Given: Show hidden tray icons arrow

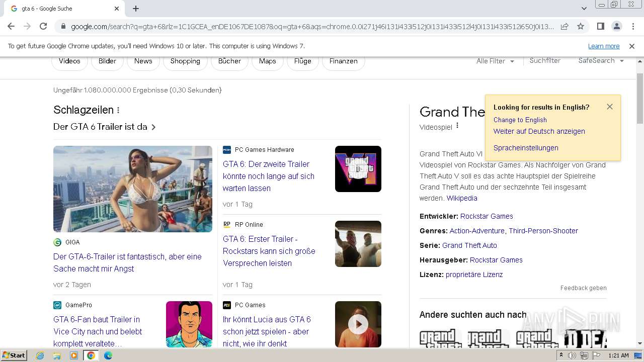Looking at the screenshot, I should coord(561,355).
